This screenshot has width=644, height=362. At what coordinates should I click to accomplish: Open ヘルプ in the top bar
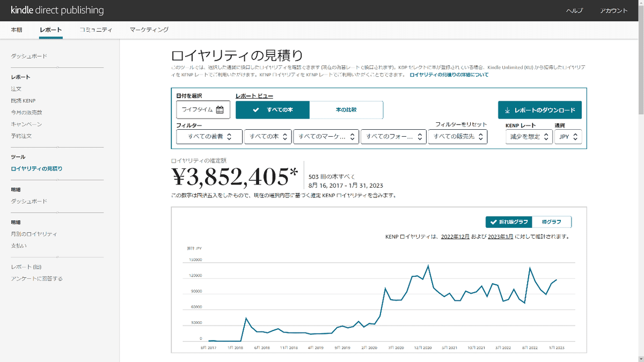pyautogui.click(x=575, y=11)
